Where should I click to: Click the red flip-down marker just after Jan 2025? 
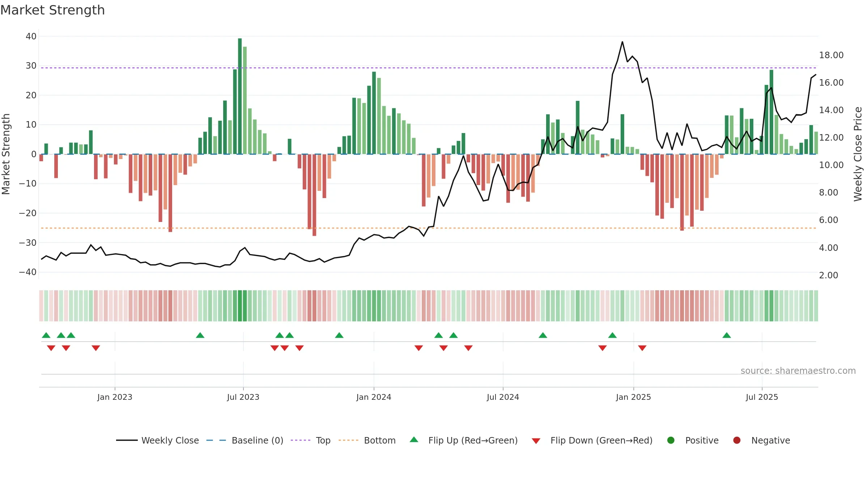coord(642,348)
